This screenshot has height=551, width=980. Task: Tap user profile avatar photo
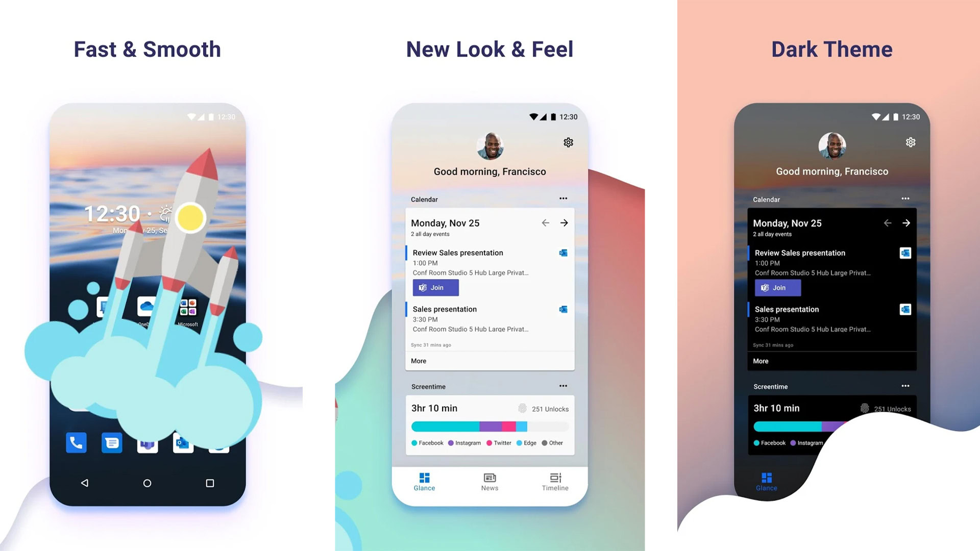pos(488,143)
